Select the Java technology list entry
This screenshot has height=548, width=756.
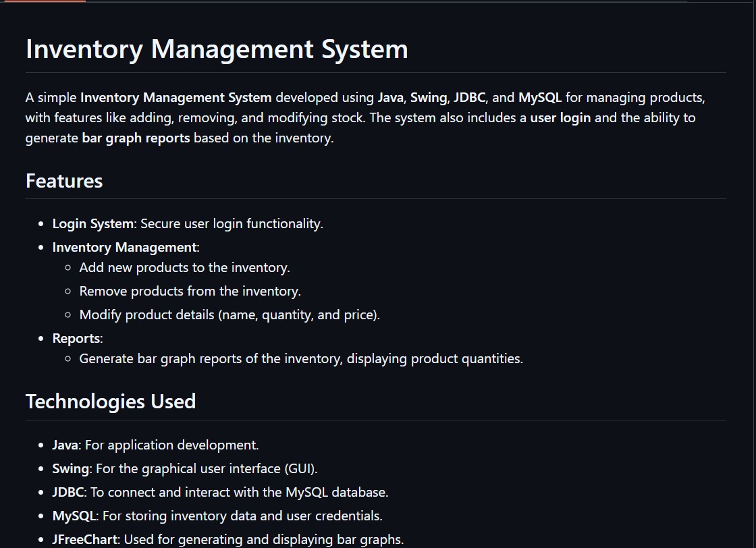tap(155, 445)
